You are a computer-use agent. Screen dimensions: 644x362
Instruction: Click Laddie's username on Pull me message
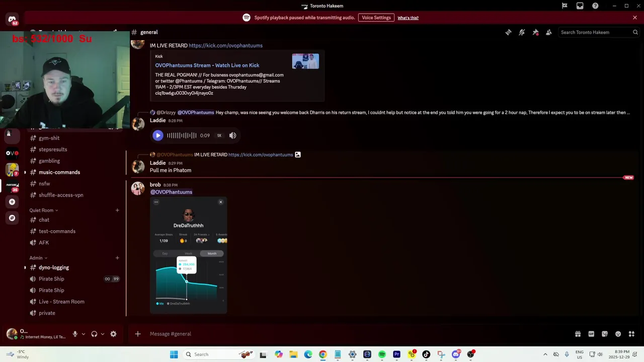tap(157, 163)
